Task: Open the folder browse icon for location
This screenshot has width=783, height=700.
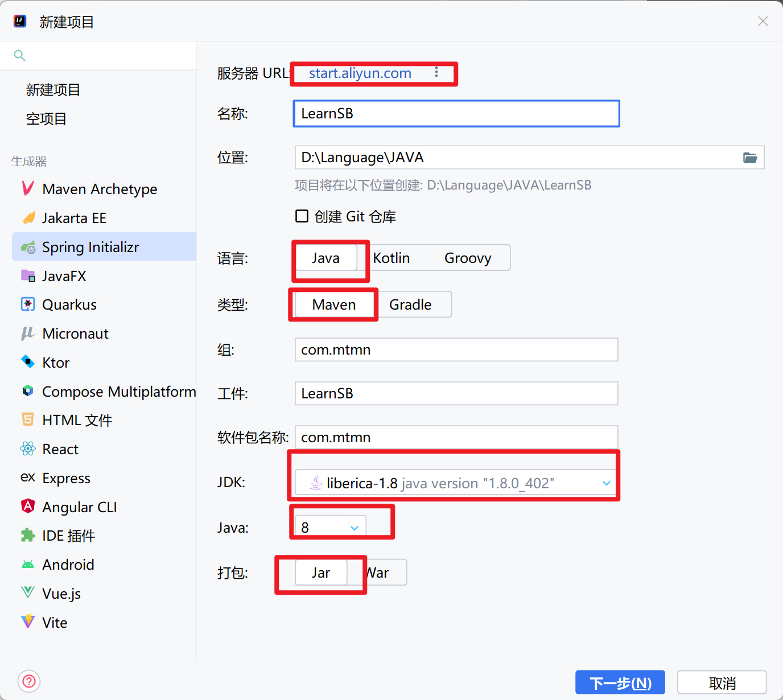Action: click(750, 158)
